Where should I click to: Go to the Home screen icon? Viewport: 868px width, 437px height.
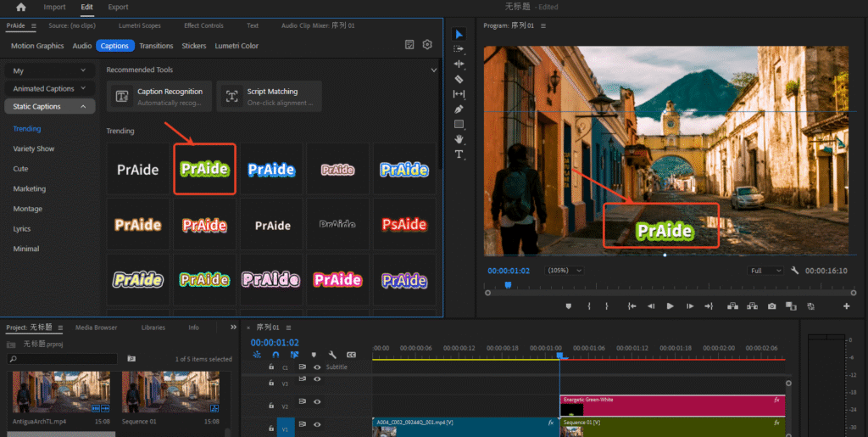click(x=21, y=7)
